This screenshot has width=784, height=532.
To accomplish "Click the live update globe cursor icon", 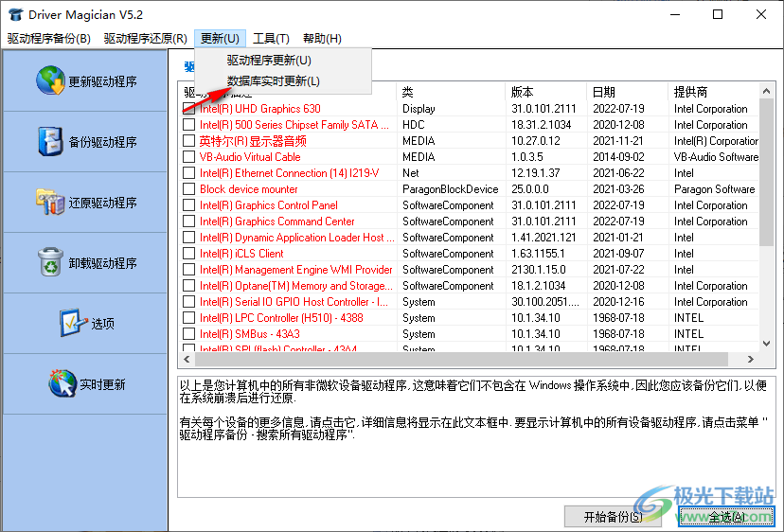I will (x=62, y=383).
